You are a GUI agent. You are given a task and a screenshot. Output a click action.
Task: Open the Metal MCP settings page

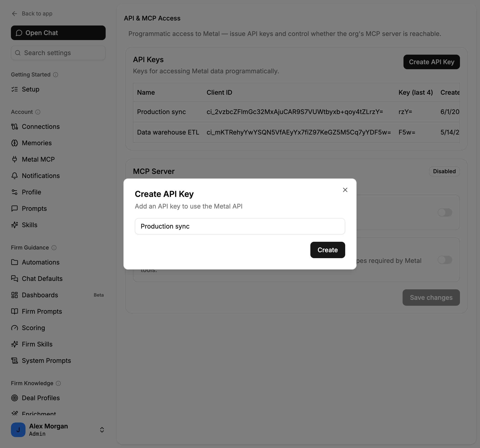click(x=38, y=159)
